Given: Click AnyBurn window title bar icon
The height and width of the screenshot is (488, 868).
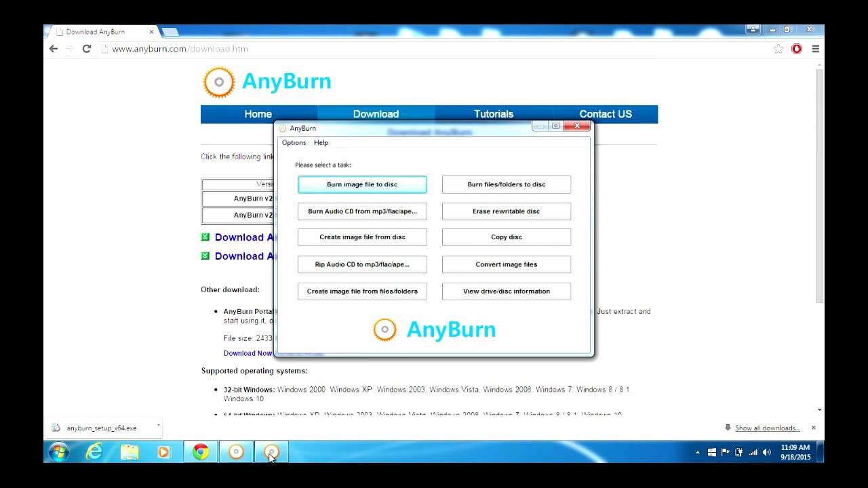Looking at the screenshot, I should tap(283, 128).
